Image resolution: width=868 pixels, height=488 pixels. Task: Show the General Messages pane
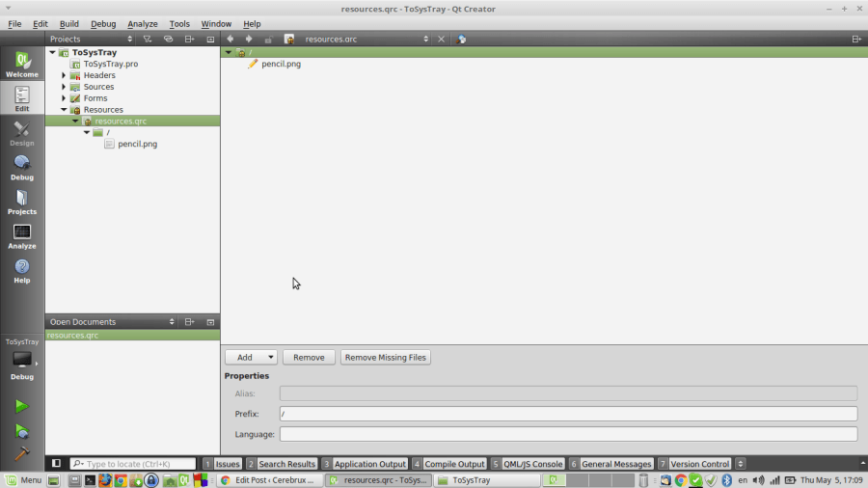click(x=610, y=464)
